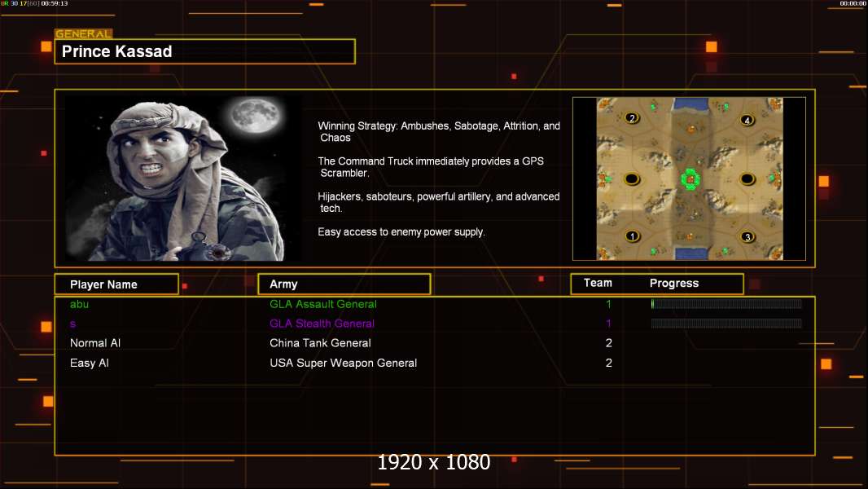Click the unmarked left-center start circle on minimap
The width and height of the screenshot is (868, 489).
pos(632,178)
